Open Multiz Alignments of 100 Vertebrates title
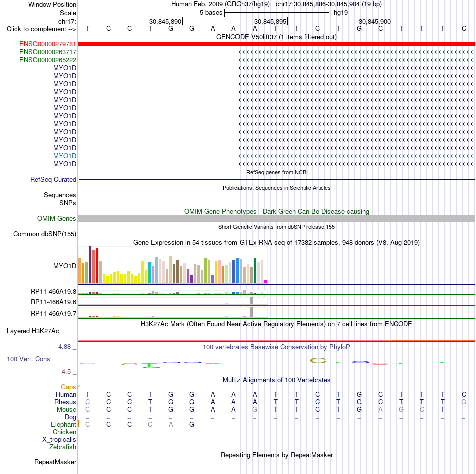Image resolution: width=476 pixels, height=474 pixels. pos(277,380)
